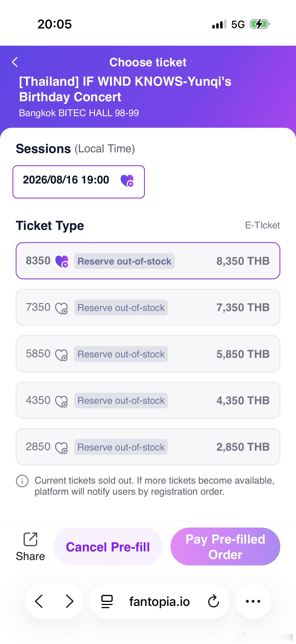Viewport: 296px width, 644px height.
Task: Toggle the heart-plus reserve icon beside 4350
Action: pyautogui.click(x=61, y=401)
